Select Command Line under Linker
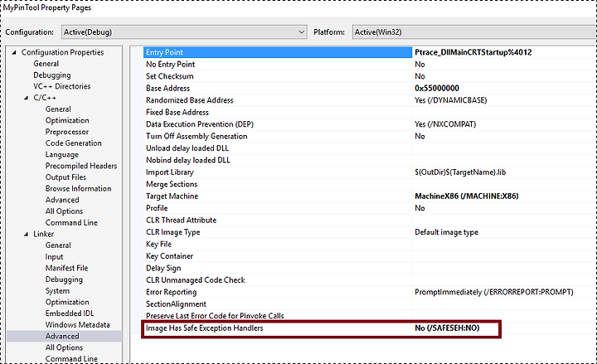The height and width of the screenshot is (364, 597). (x=71, y=359)
